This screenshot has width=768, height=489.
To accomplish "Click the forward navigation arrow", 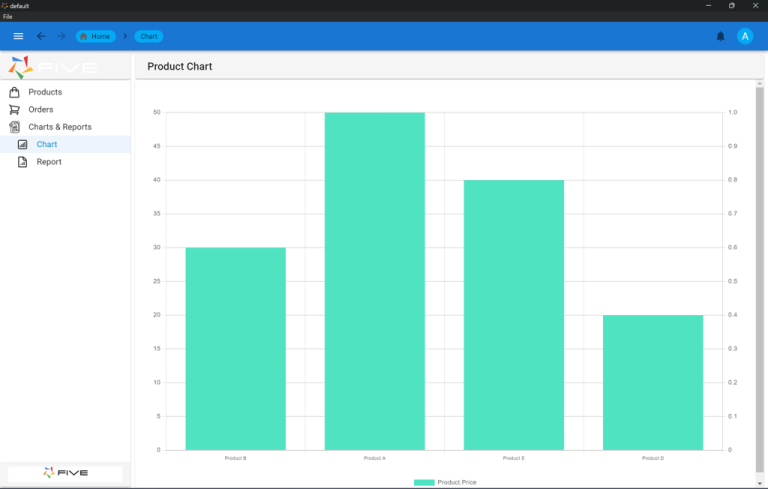I will pos(61,36).
